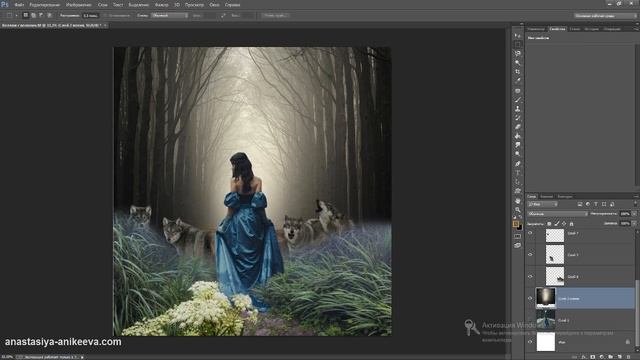Image resolution: width=640 pixels, height=360 pixels.
Task: Select the Paint Bucket tool
Action: [518, 136]
